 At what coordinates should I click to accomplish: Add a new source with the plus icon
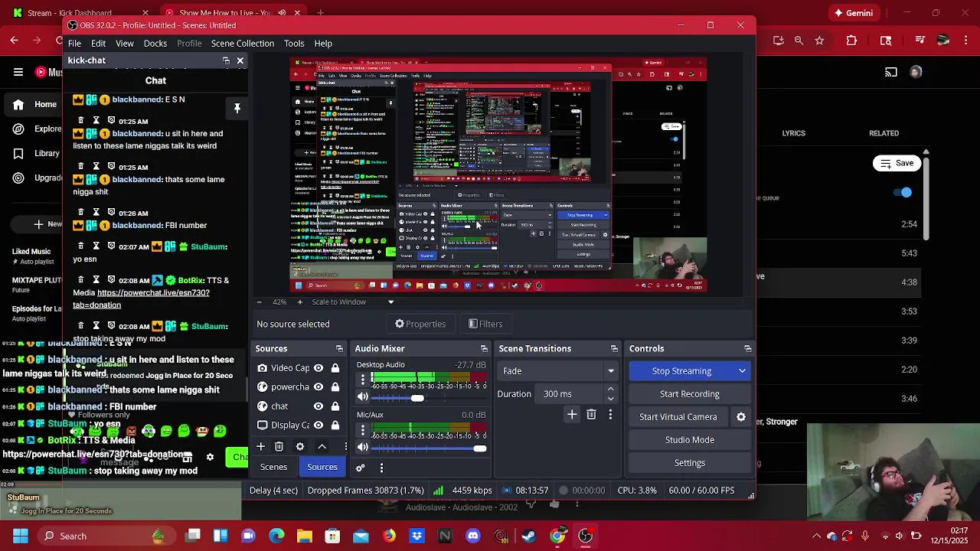pyautogui.click(x=260, y=447)
